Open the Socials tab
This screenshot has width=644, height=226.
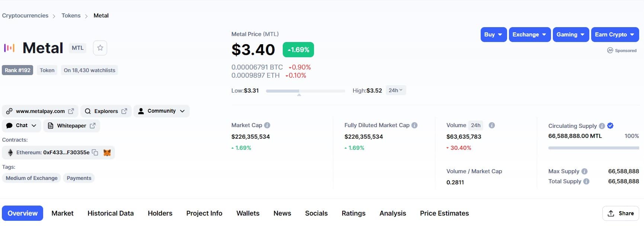(x=316, y=213)
